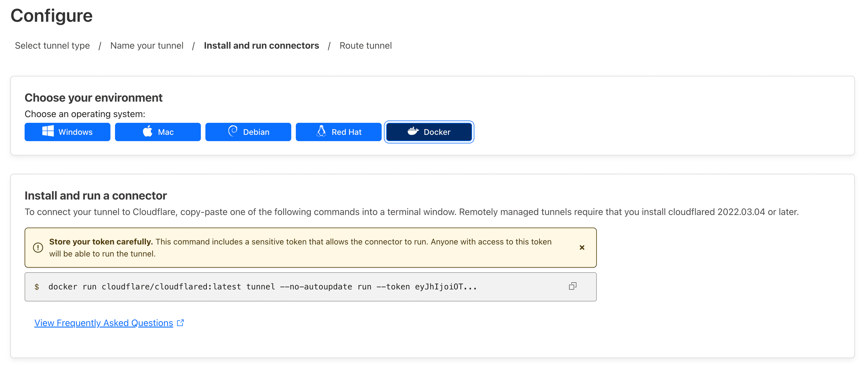Select the Red Hat environment button

pyautogui.click(x=338, y=132)
